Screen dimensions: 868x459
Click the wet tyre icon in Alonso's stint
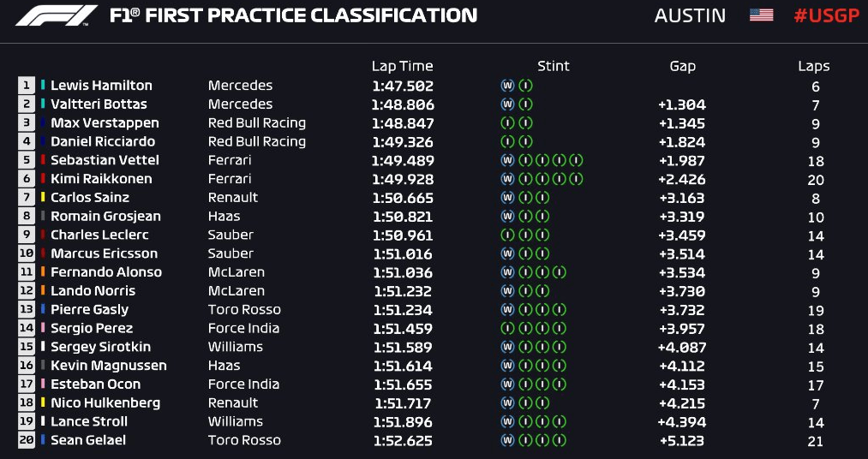click(507, 272)
